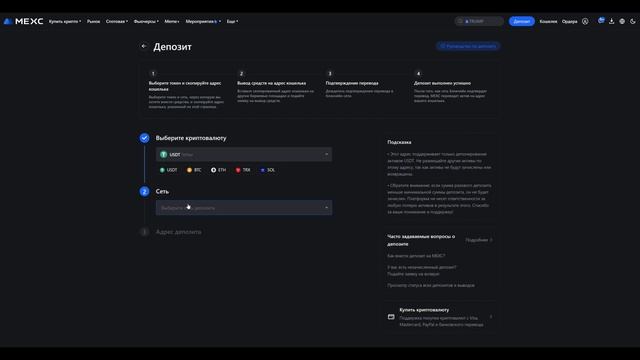Select the ETH quick-pick chip
The height and width of the screenshot is (360, 640).
(218, 170)
